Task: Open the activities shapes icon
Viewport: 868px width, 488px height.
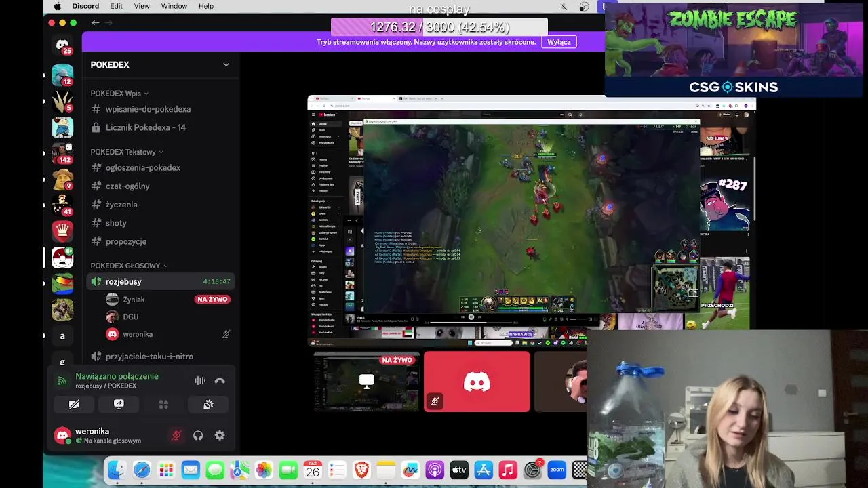Action: tap(163, 404)
